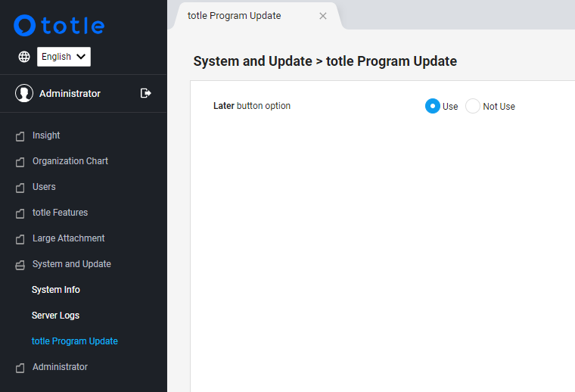Click the totle logo
The width and height of the screenshot is (575, 392).
point(59,25)
